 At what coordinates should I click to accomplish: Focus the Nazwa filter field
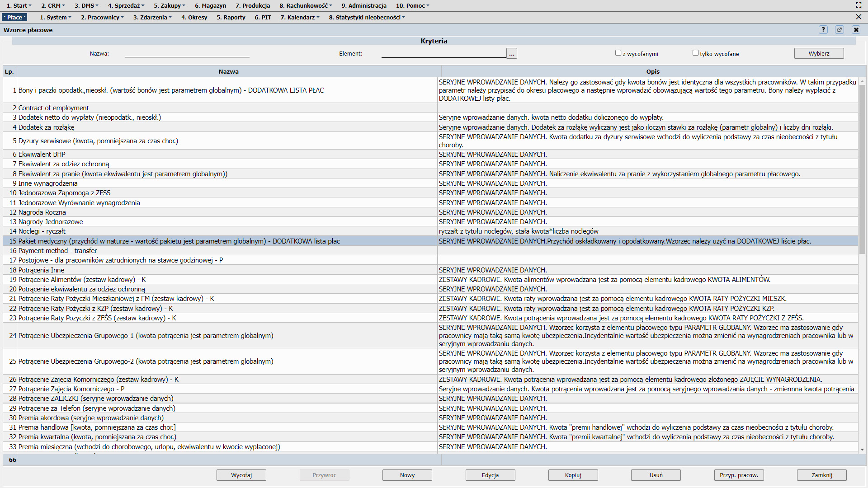(187, 53)
